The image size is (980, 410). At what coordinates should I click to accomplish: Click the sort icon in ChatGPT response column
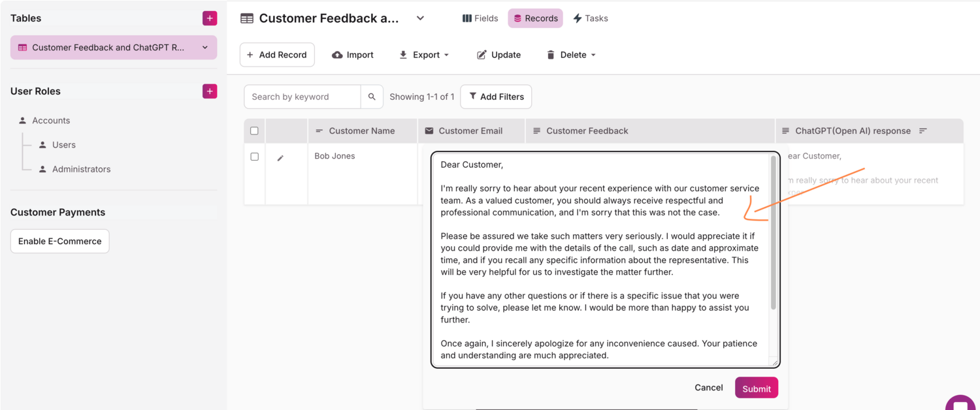(x=923, y=131)
